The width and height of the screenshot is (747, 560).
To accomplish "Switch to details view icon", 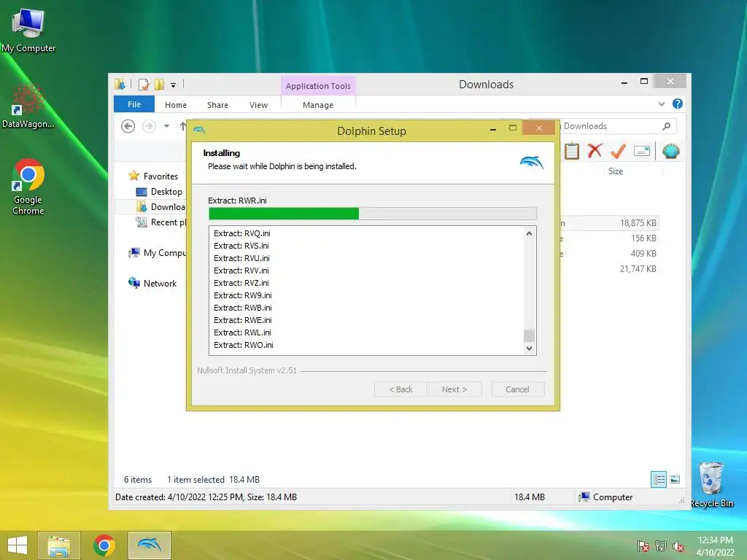I will tap(659, 479).
